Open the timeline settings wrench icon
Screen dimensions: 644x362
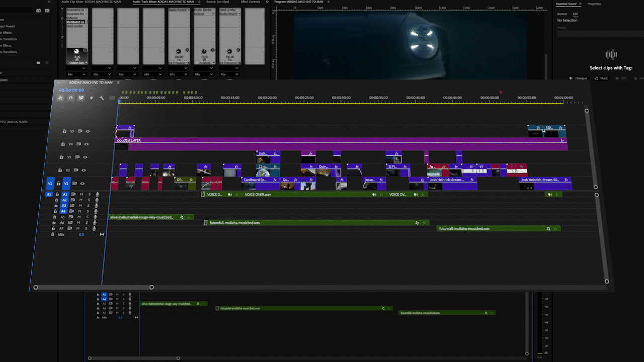[102, 98]
